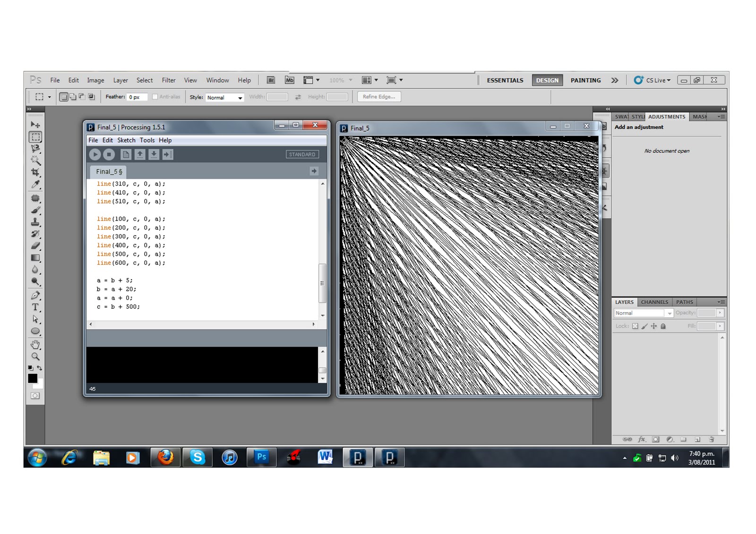Swap foreground and background colors
This screenshot has width=756, height=534.
tap(40, 368)
